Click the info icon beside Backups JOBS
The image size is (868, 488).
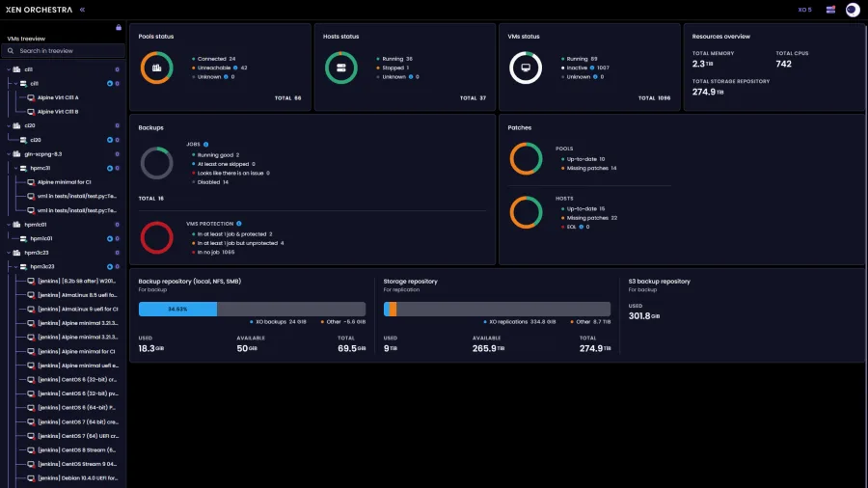206,145
